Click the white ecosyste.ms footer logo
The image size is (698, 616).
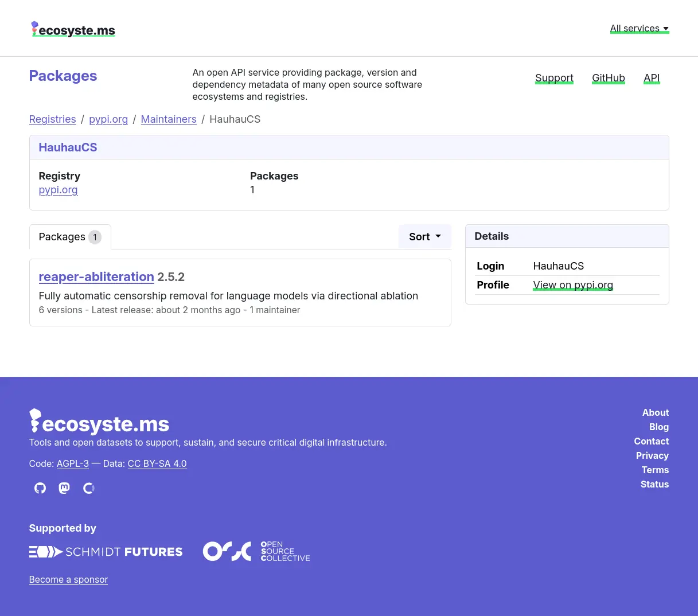point(99,421)
